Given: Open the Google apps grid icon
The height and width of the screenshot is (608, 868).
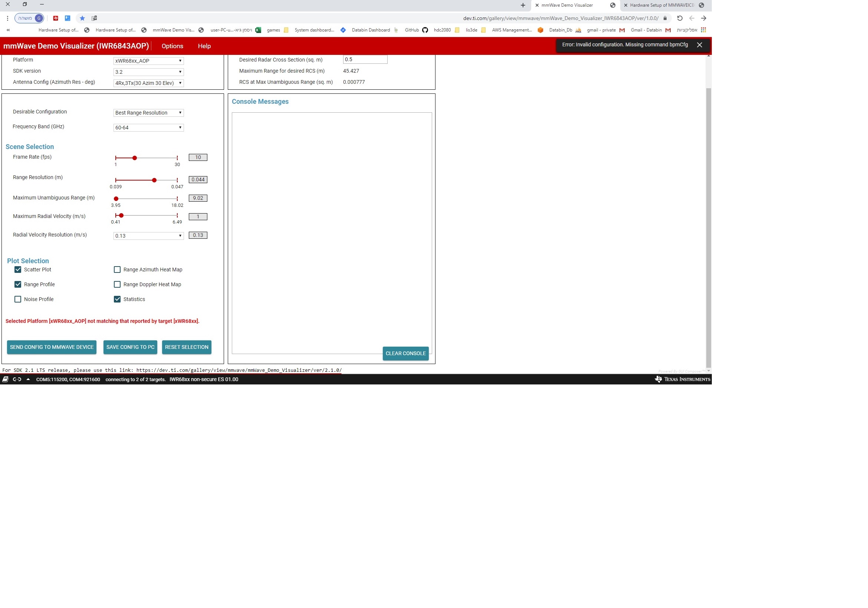Looking at the screenshot, I should (x=703, y=30).
